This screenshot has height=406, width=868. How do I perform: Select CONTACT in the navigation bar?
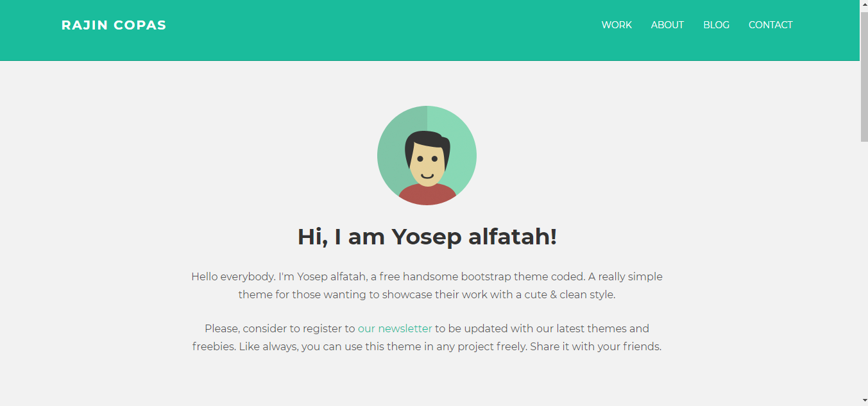click(x=770, y=25)
